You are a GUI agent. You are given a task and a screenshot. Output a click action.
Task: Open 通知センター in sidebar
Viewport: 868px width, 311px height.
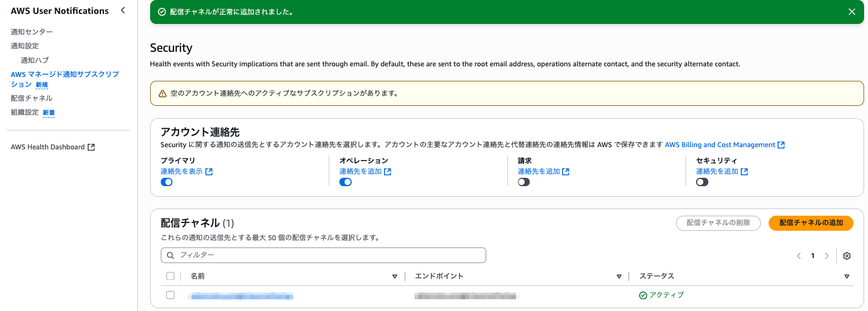(32, 32)
